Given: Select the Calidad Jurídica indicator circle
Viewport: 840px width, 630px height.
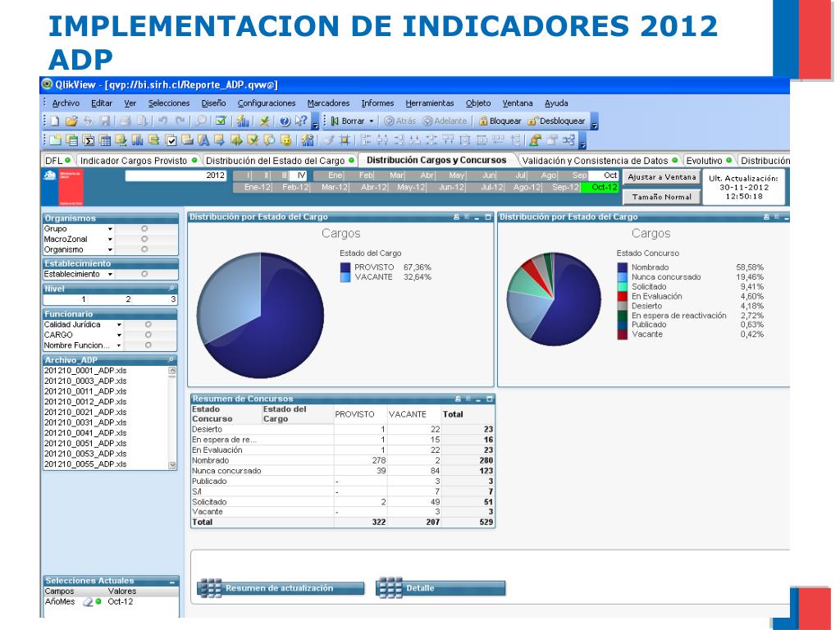Looking at the screenshot, I should [x=148, y=325].
